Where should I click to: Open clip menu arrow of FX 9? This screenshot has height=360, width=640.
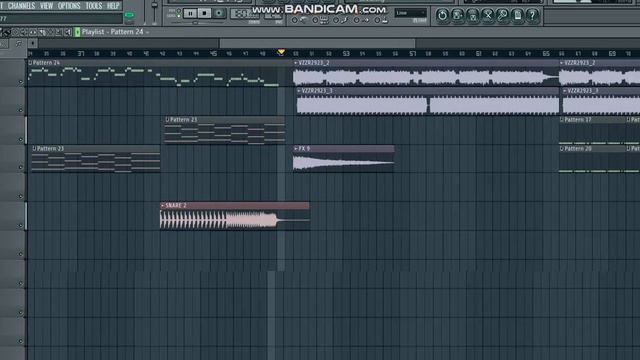pyautogui.click(x=296, y=149)
